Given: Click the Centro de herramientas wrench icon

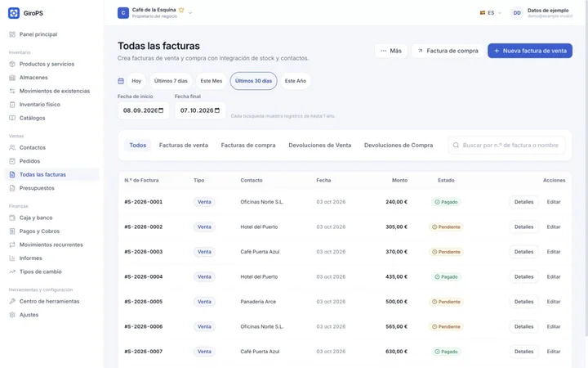Looking at the screenshot, I should click(x=12, y=301).
